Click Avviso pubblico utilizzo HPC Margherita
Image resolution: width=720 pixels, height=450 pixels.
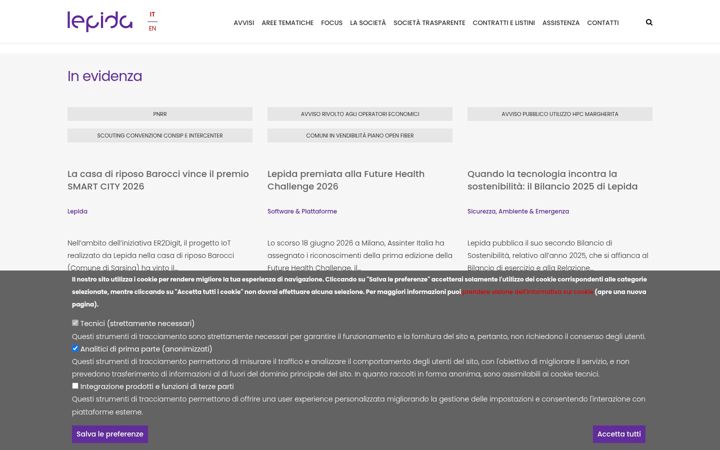point(560,114)
